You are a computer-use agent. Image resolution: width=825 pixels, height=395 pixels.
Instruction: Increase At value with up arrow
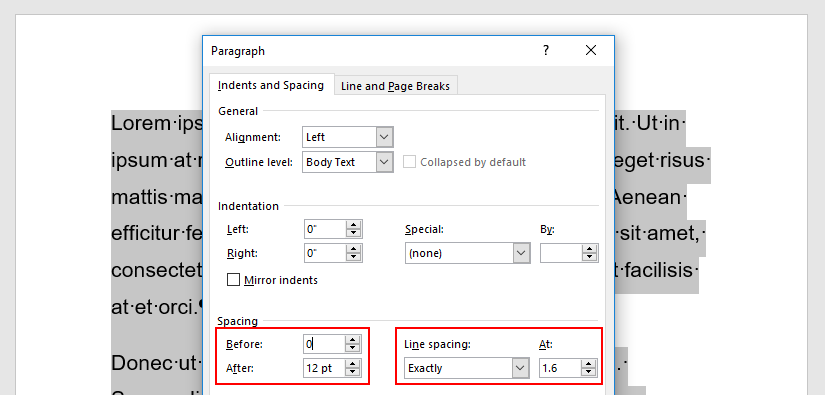point(589,364)
